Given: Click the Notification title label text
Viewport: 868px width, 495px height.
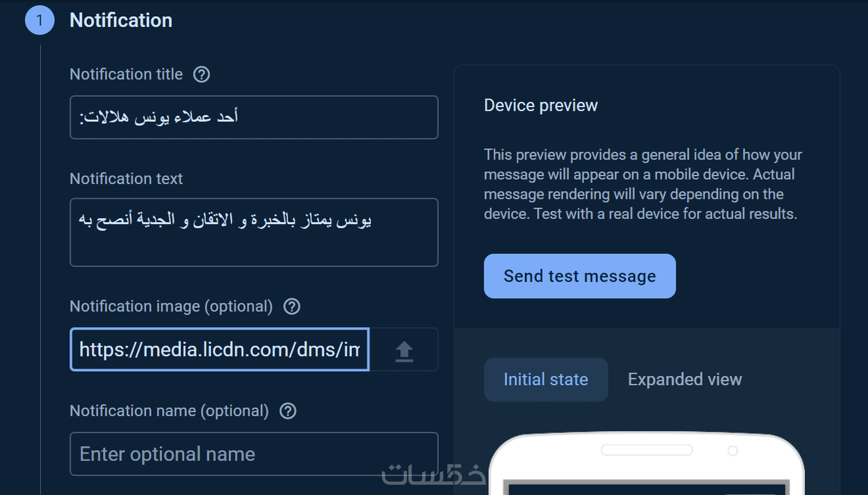Looking at the screenshot, I should point(126,75).
